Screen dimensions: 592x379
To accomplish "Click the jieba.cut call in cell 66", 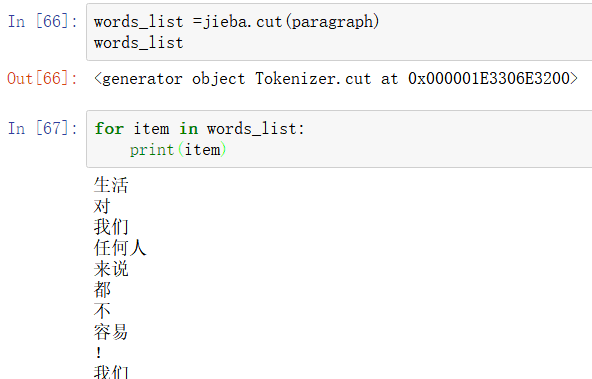I will click(242, 22).
